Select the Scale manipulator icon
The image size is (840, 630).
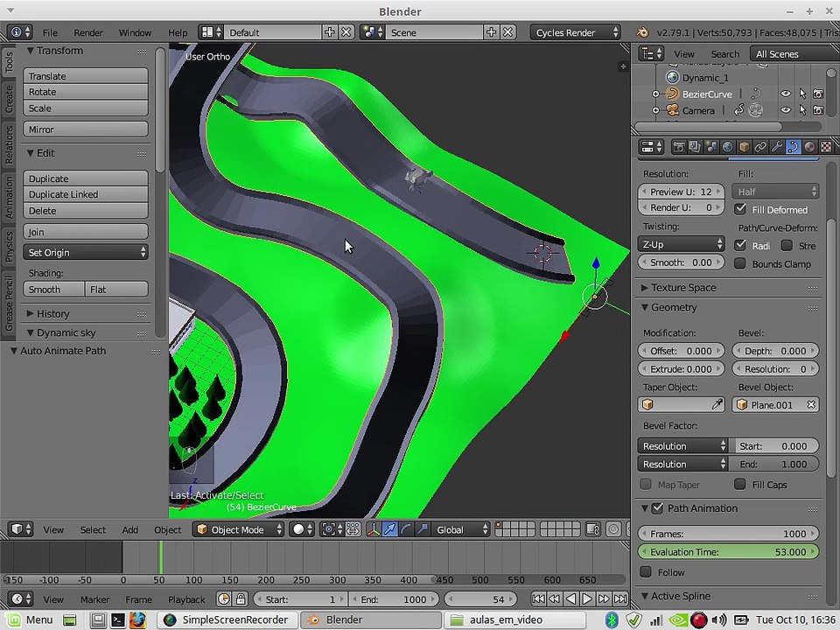click(x=422, y=529)
